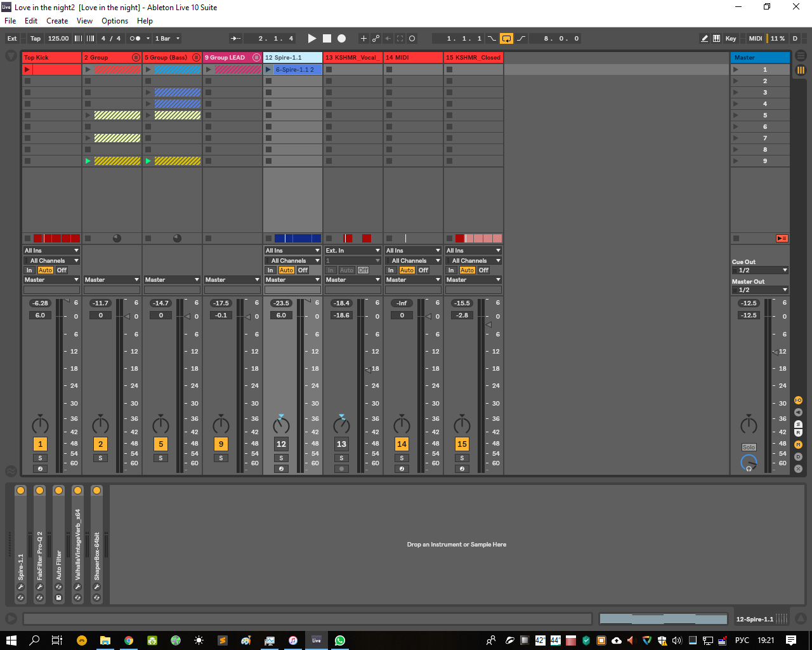Click the master Solo cue button
The image size is (812, 650).
point(749,448)
